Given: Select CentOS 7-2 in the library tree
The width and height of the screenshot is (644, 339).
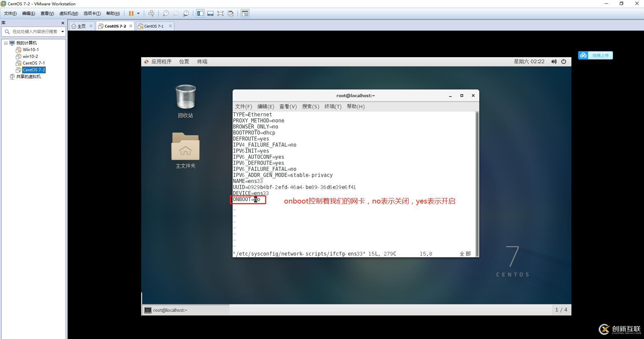Looking at the screenshot, I should (x=34, y=70).
